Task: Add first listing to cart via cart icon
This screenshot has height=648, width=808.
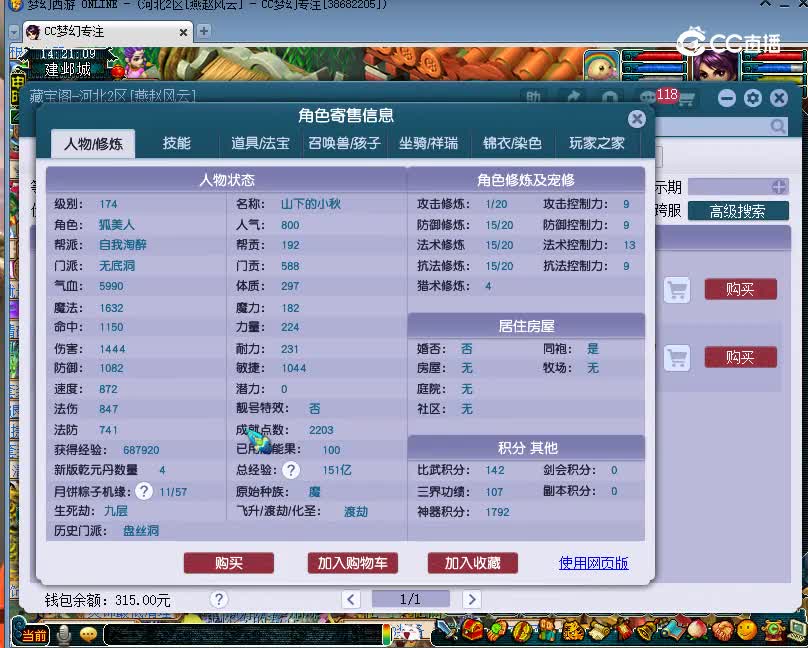Action: tap(677, 290)
